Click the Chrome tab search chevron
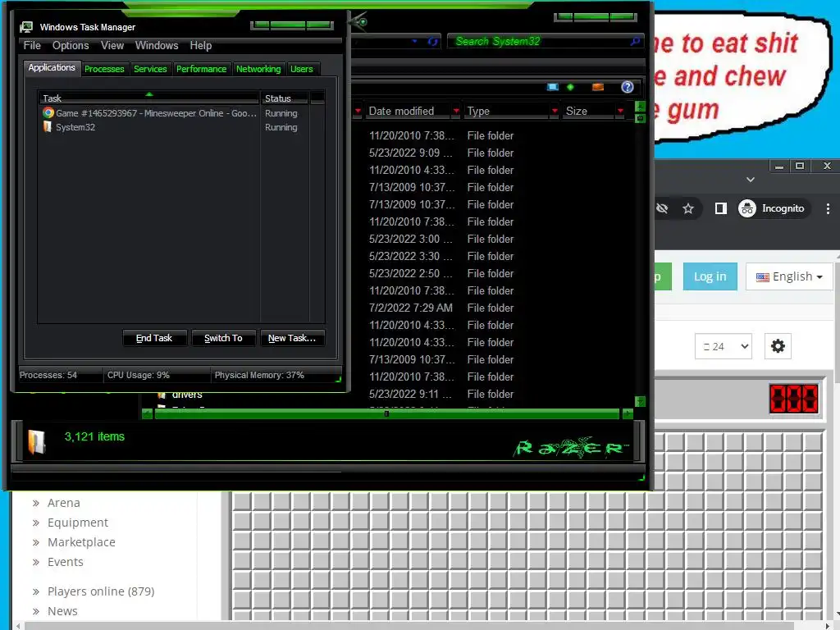 coord(751,180)
